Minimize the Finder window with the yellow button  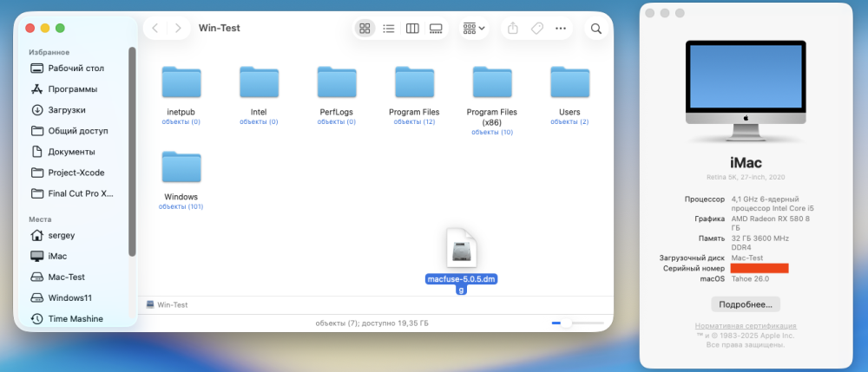[x=45, y=29]
